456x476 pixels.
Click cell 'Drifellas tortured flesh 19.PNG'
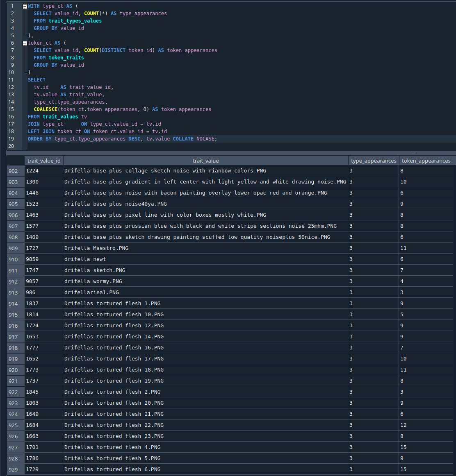click(x=205, y=381)
